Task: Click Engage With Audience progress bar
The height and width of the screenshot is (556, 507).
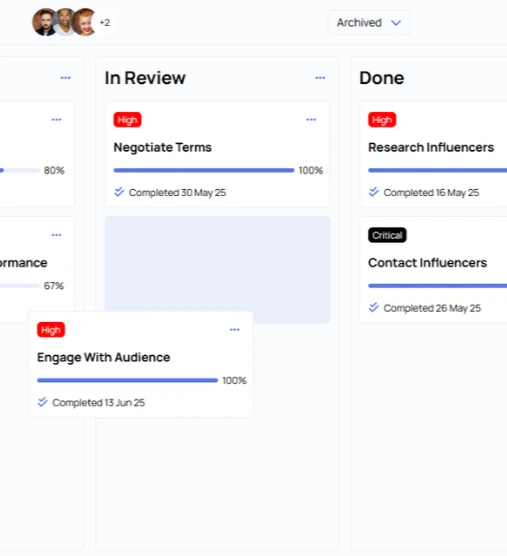Action: click(x=127, y=380)
